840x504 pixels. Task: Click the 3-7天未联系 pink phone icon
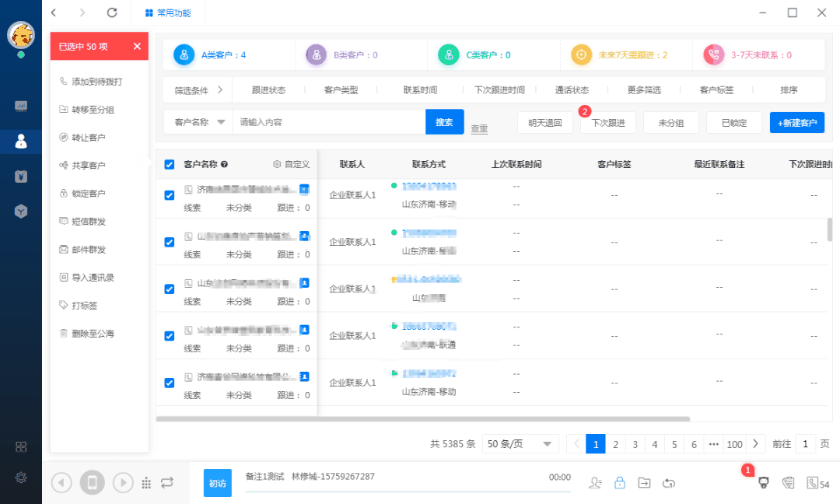[x=713, y=54]
